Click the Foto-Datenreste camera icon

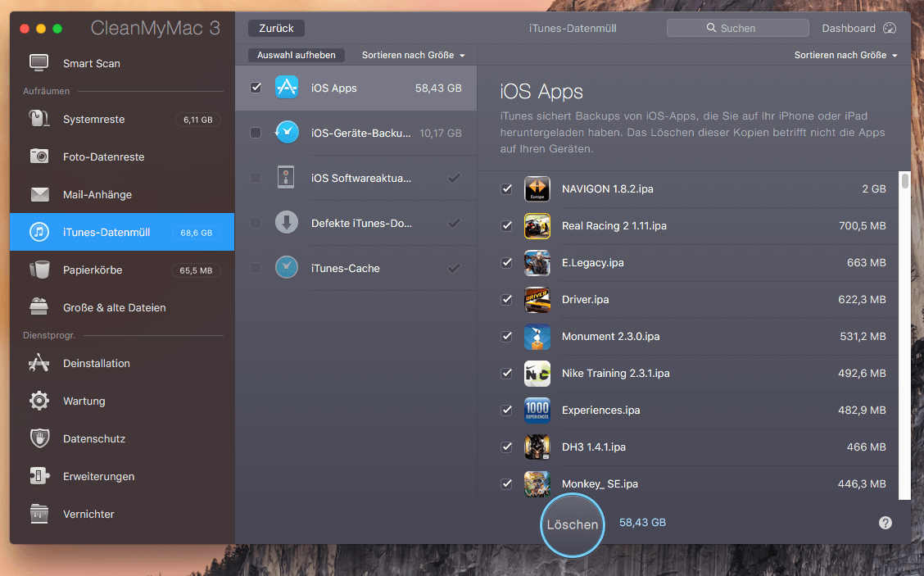39,156
